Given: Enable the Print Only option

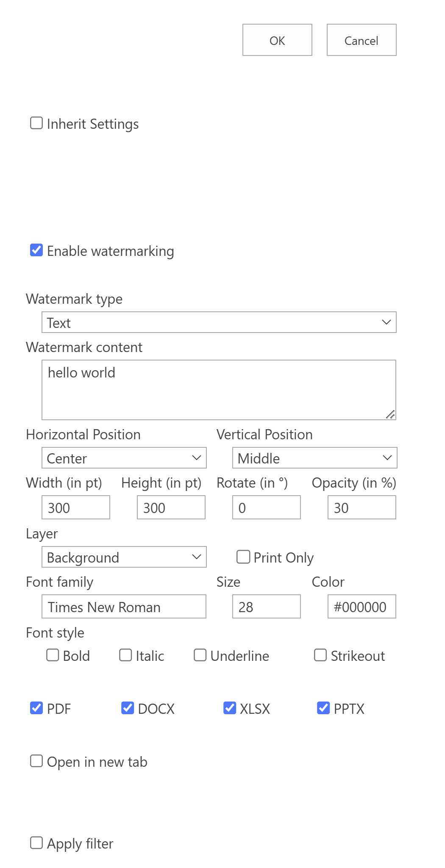Looking at the screenshot, I should (x=243, y=557).
